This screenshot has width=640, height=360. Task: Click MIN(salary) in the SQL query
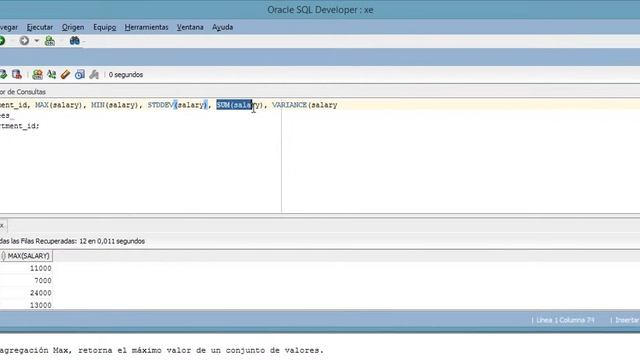[x=115, y=105]
